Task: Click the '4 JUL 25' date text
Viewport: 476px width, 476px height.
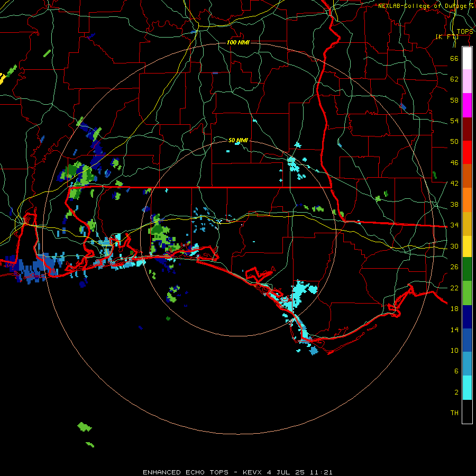Action: (286, 472)
